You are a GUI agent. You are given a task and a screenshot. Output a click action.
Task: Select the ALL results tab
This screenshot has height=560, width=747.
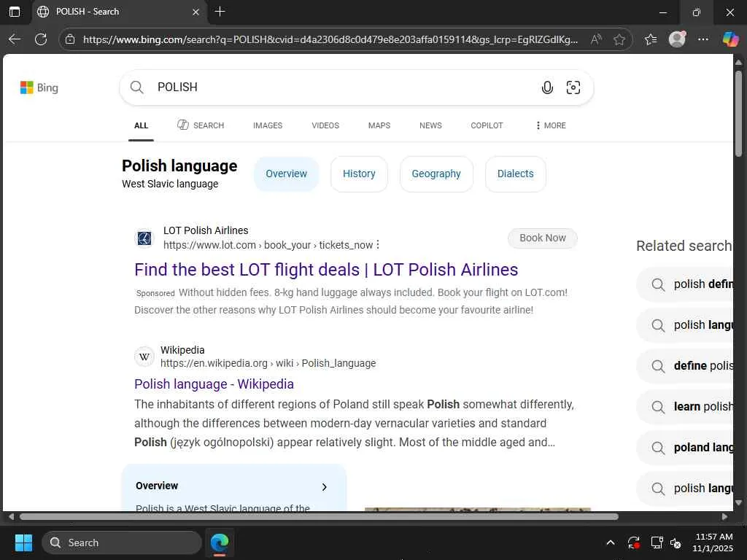(141, 125)
